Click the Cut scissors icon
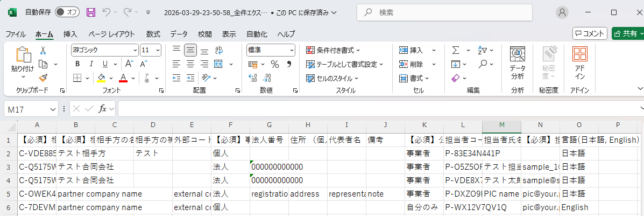Image resolution: width=644 pixels, height=216 pixels. pyautogui.click(x=43, y=50)
